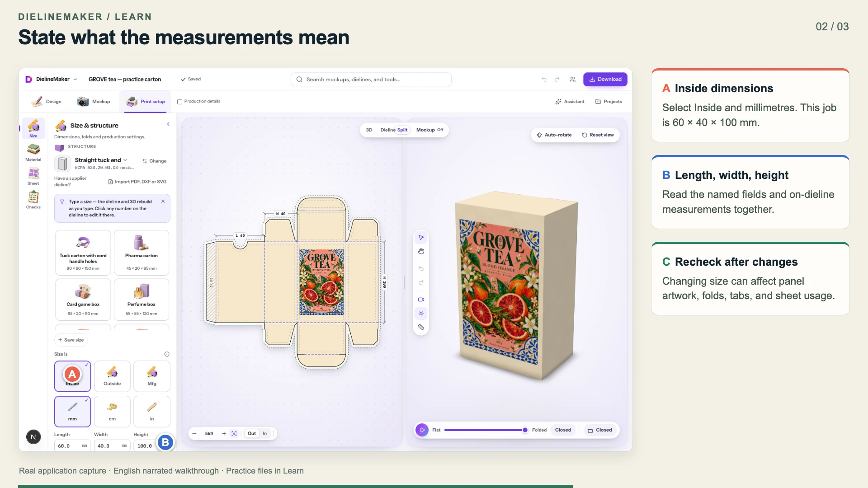
Task: Switch to the Design tab
Action: pos(47,102)
